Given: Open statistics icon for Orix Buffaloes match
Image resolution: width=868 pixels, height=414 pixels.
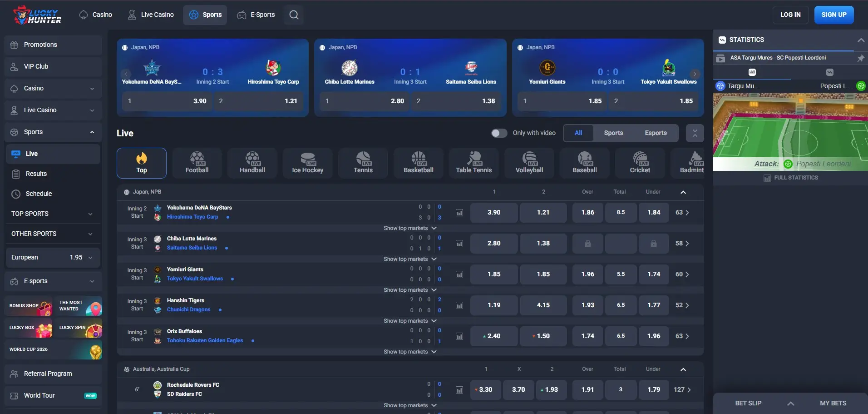Looking at the screenshot, I should point(459,336).
